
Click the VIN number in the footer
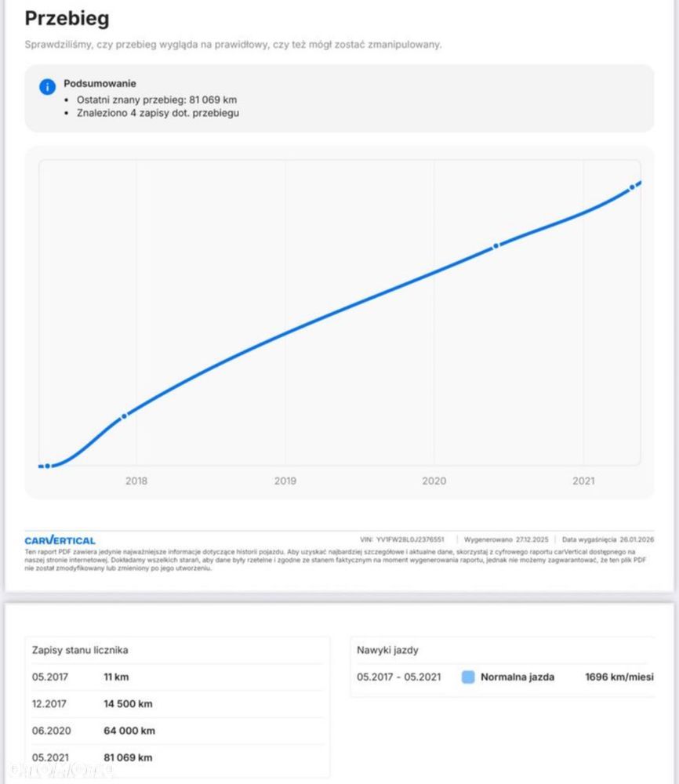click(412, 540)
